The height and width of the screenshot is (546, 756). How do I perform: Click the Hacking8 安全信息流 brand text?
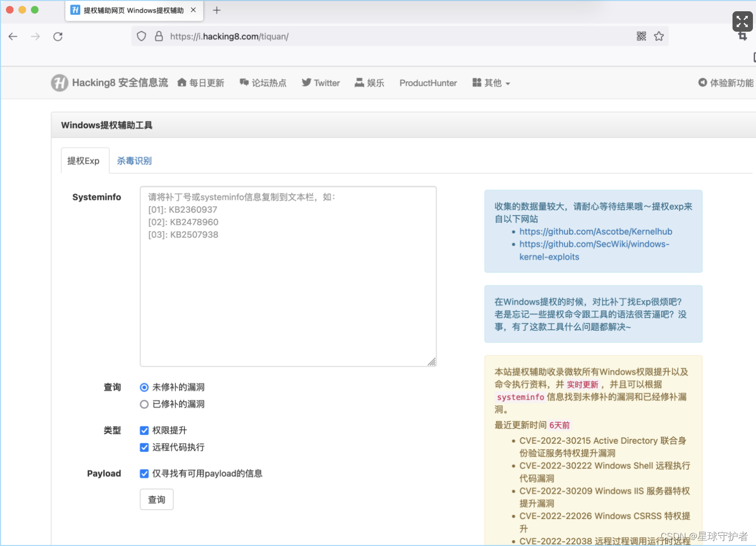pos(120,83)
